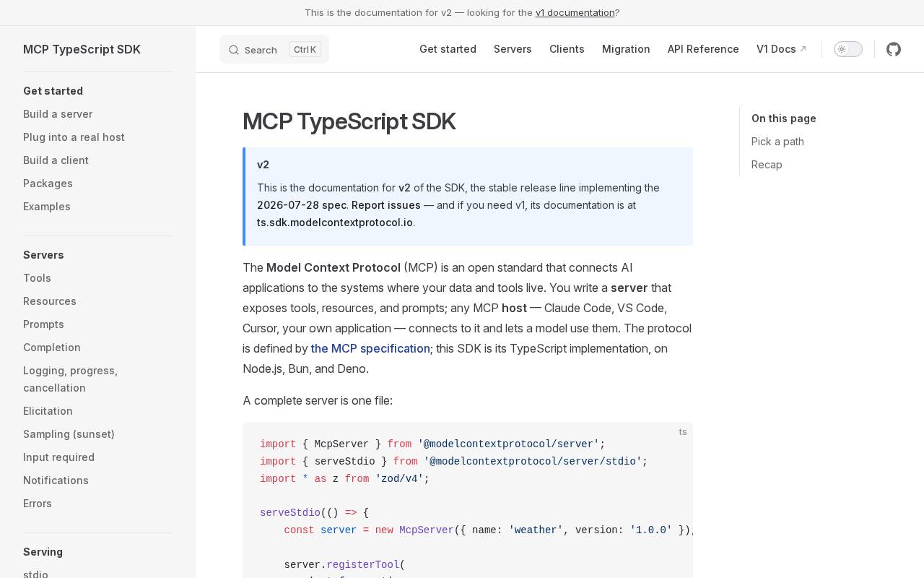Open the Completion sidebar page
This screenshot has height=578, width=924.
coord(52,348)
